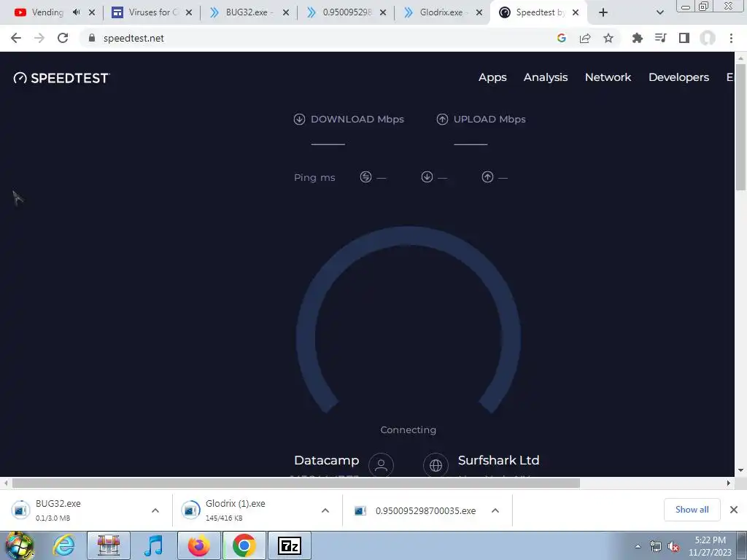The width and height of the screenshot is (747, 560).
Task: Toggle the side panel icon
Action: (684, 38)
